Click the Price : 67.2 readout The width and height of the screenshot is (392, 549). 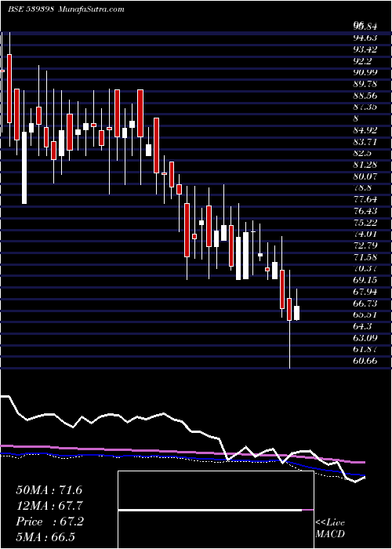[50, 522]
